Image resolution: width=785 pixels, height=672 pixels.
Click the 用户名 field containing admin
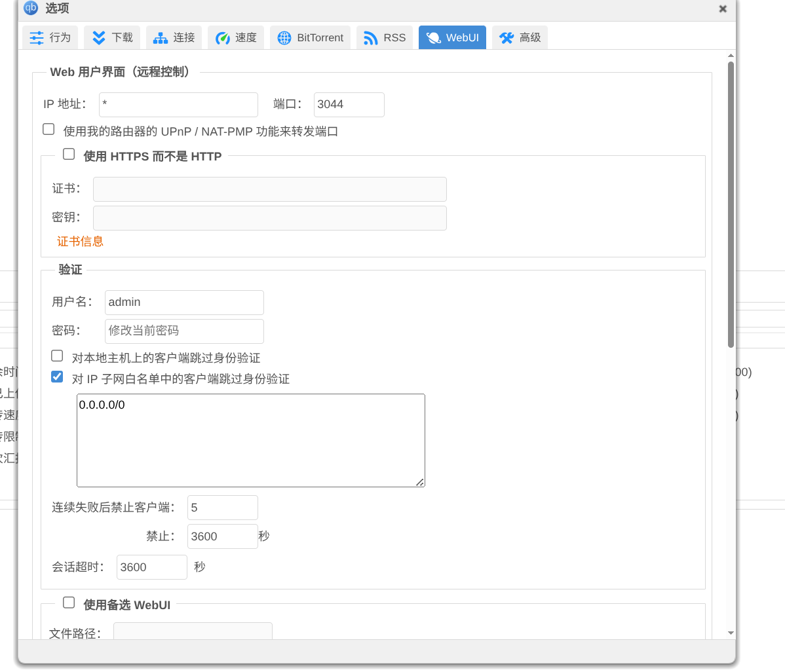[x=184, y=303]
